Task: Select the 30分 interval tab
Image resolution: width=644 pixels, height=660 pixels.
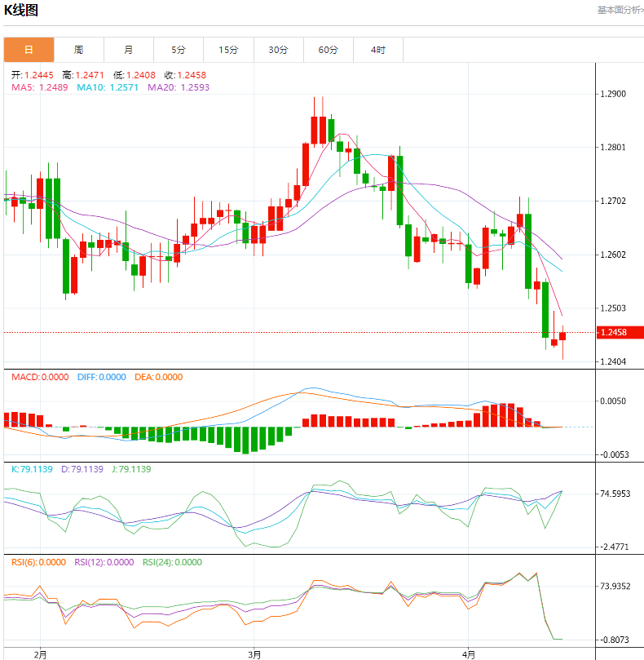Action: point(278,50)
